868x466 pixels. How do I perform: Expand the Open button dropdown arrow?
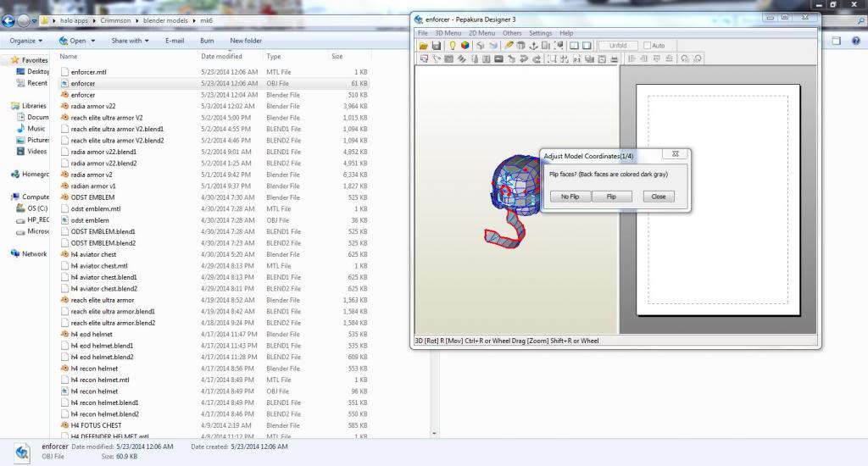click(93, 41)
